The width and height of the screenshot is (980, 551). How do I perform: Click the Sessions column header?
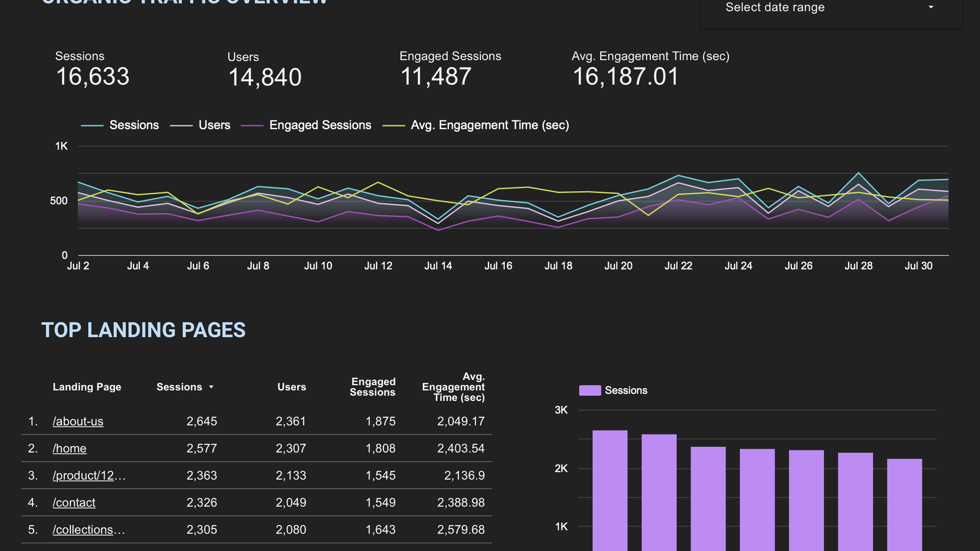pyautogui.click(x=179, y=387)
